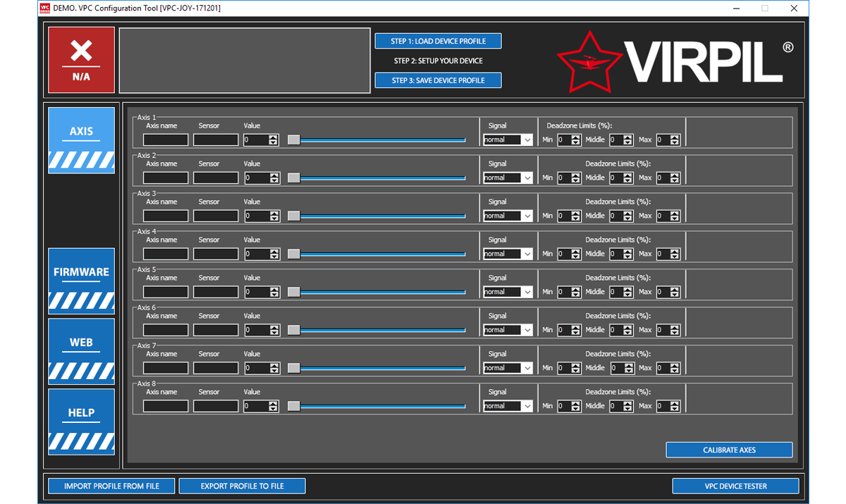Open Axis 2 Signal dropdown
The image size is (846, 504).
pos(508,178)
